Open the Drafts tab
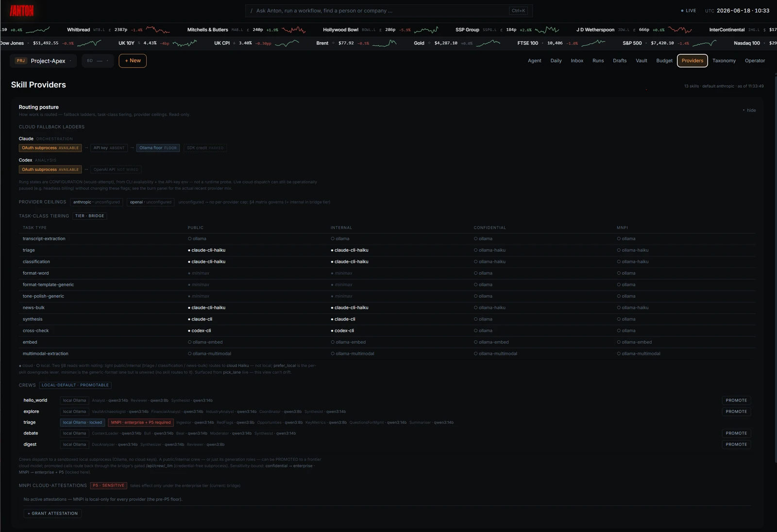This screenshot has width=777, height=532. [620, 61]
